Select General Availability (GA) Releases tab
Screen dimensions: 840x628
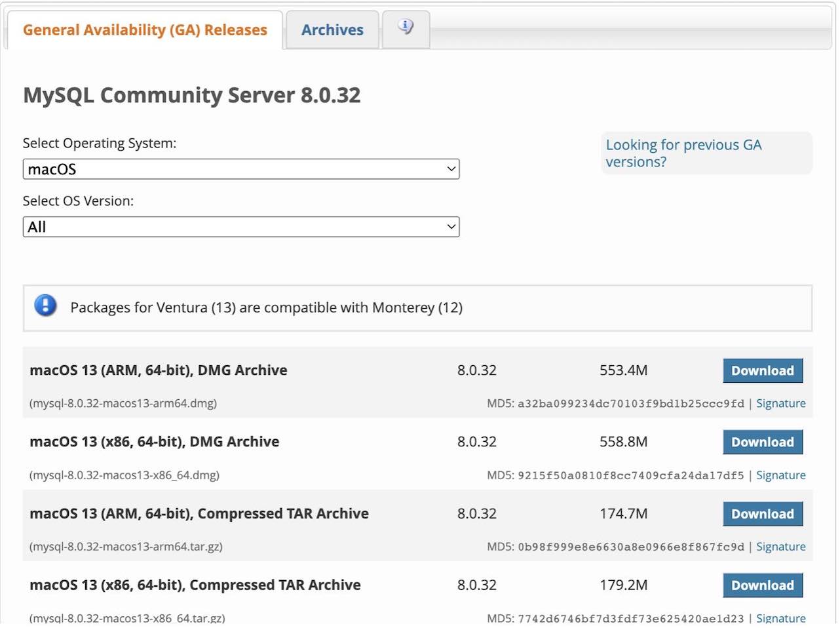(145, 29)
